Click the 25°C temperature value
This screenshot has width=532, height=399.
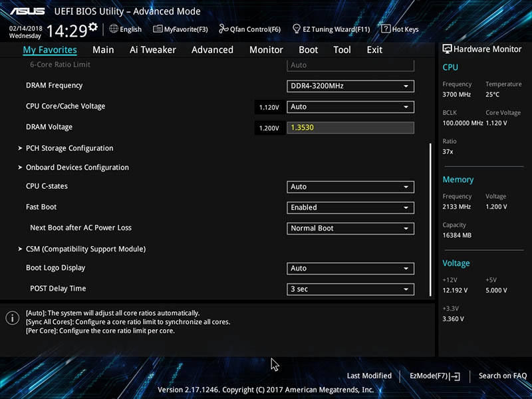(x=492, y=94)
